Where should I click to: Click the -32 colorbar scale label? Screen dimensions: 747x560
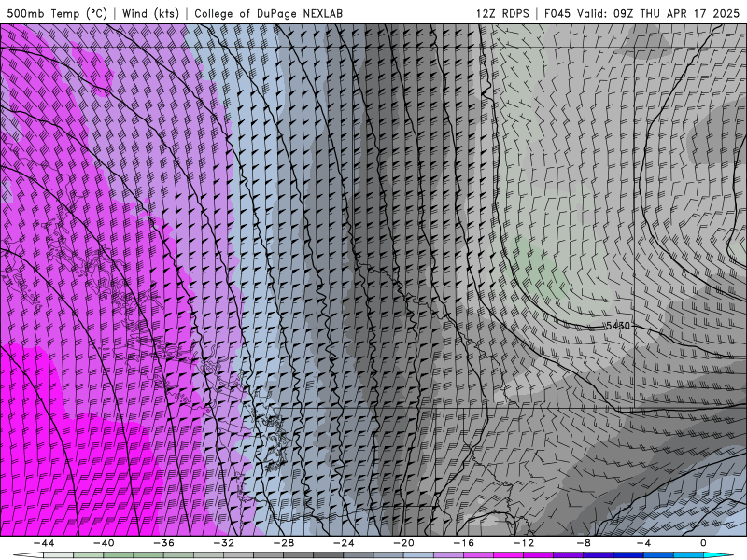(224, 543)
